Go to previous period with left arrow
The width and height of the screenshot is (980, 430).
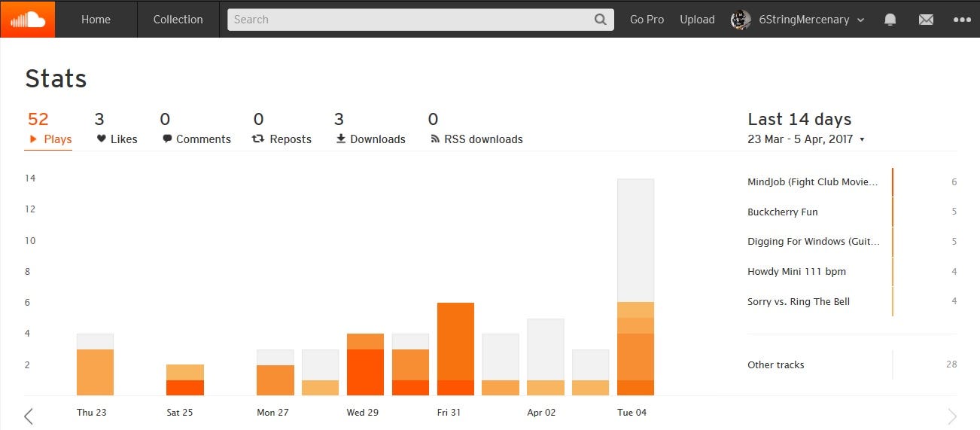29,416
